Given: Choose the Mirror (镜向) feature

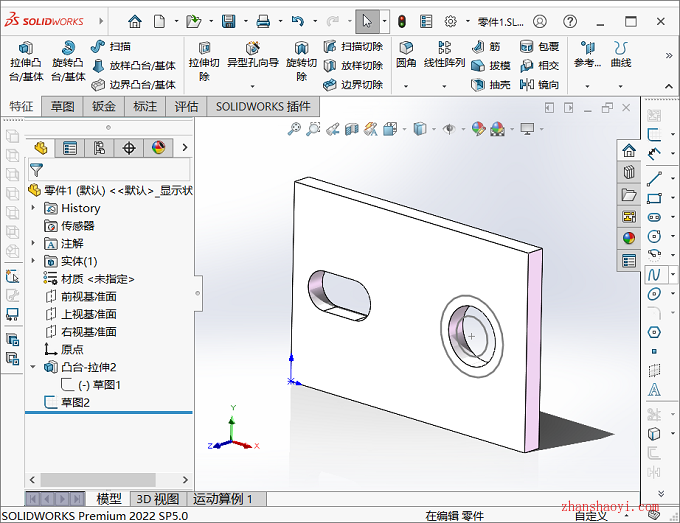Looking at the screenshot, I should click(539, 85).
